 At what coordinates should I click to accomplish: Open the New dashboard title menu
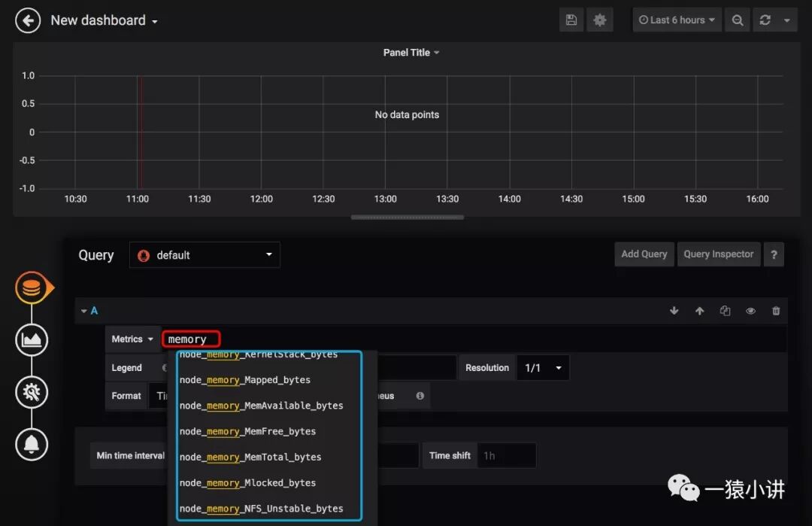coord(104,20)
